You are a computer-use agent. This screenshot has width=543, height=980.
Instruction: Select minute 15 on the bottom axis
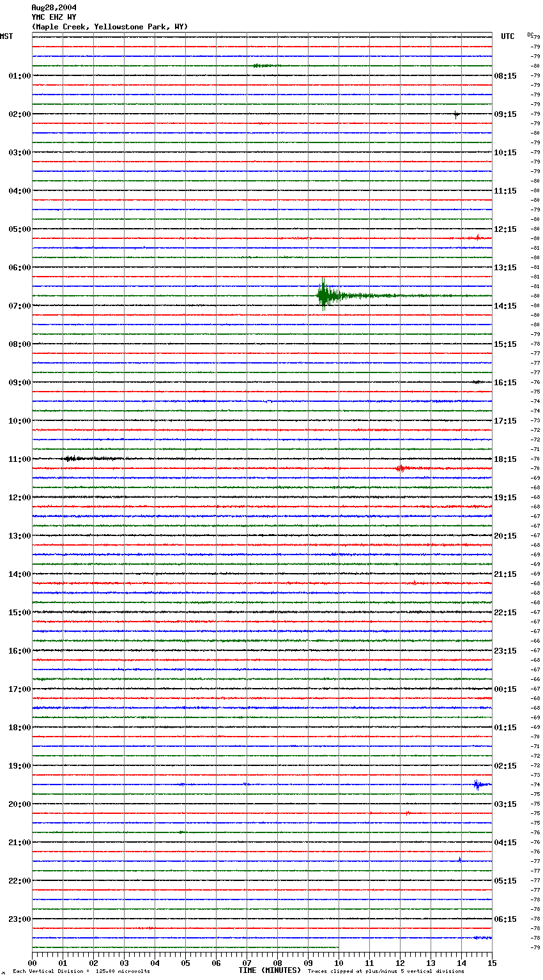point(492,963)
